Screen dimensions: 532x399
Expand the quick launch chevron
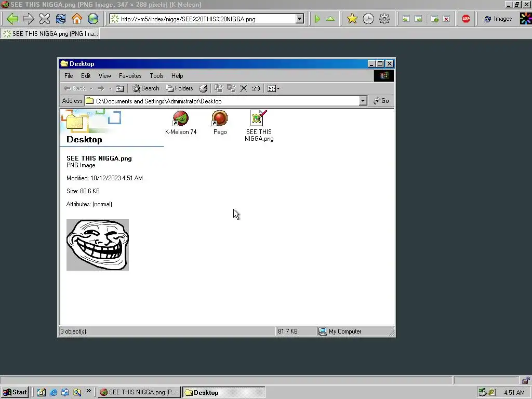pos(88,391)
